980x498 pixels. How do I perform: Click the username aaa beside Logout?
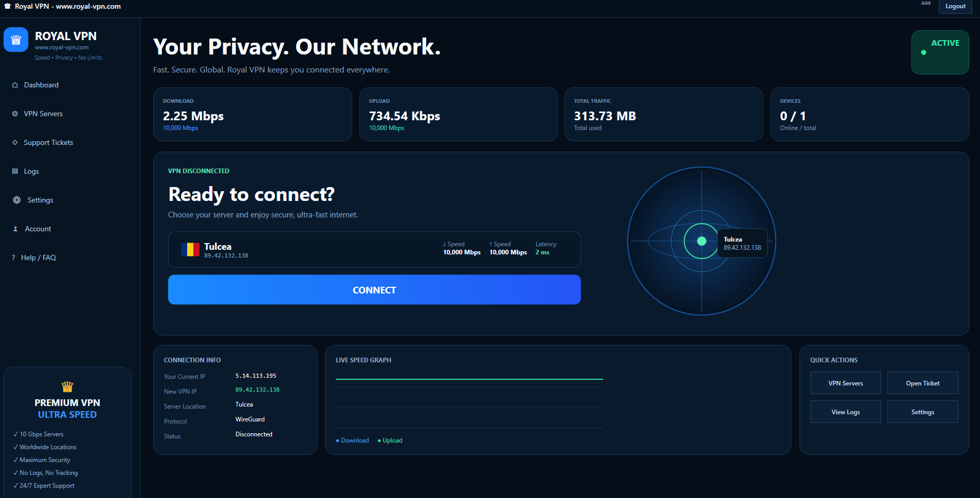(x=925, y=3)
